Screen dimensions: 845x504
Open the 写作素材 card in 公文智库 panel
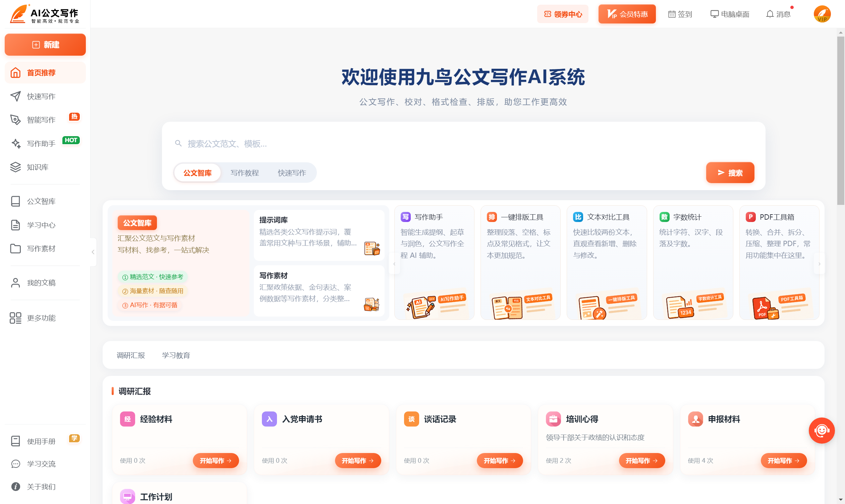click(x=319, y=291)
